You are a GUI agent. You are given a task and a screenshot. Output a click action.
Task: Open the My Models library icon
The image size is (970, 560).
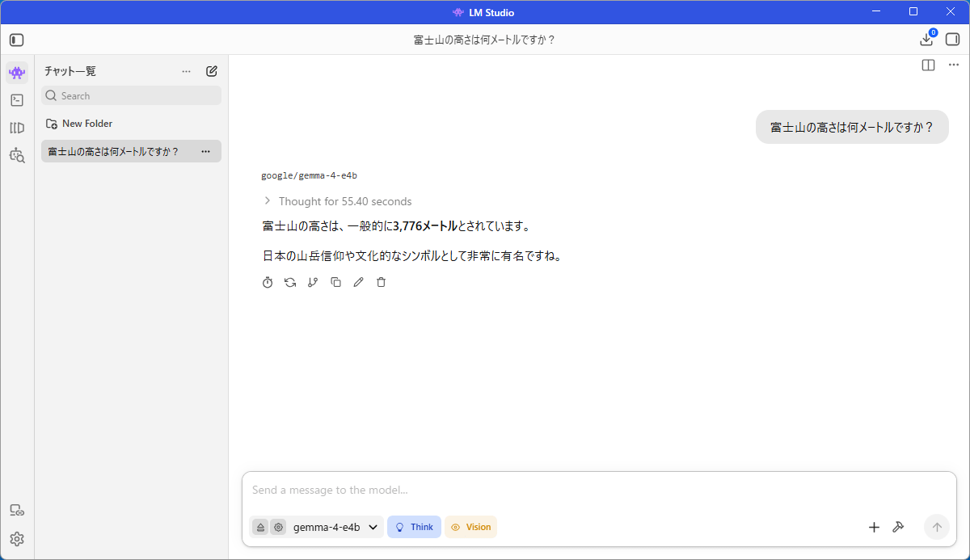[17, 128]
